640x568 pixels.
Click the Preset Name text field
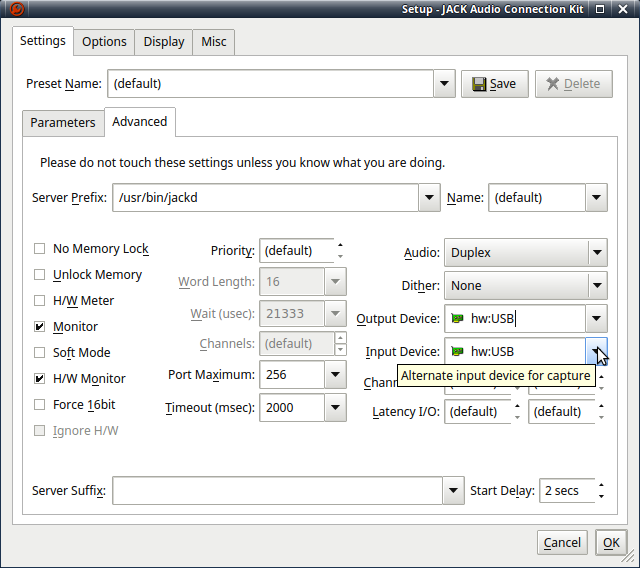click(270, 84)
